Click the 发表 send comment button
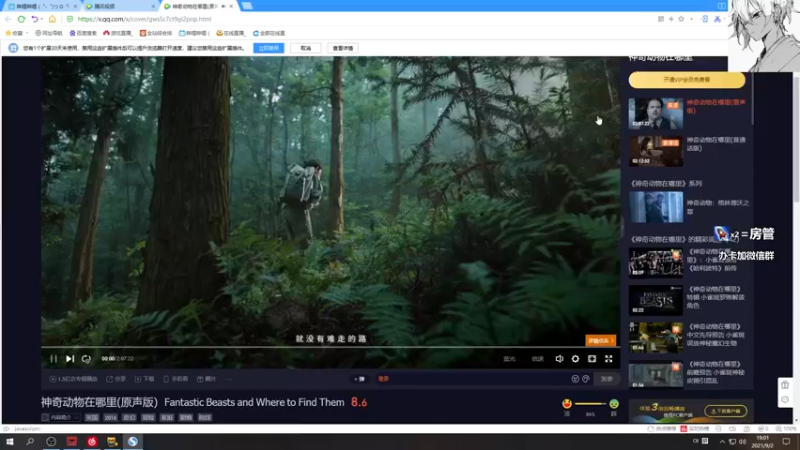The width and height of the screenshot is (800, 450). (607, 379)
